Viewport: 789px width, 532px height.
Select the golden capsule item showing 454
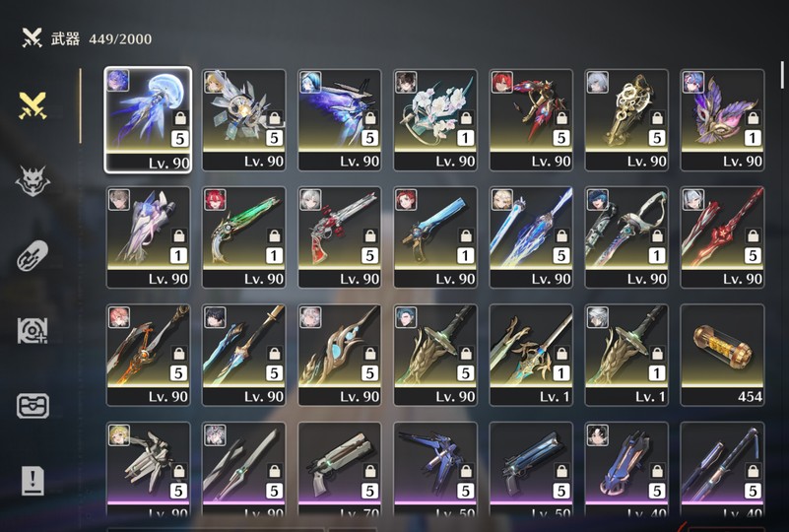723,355
